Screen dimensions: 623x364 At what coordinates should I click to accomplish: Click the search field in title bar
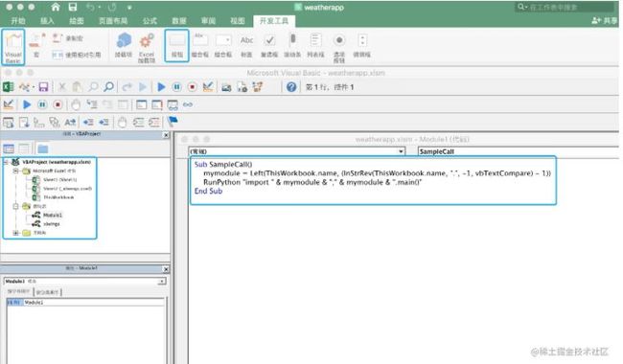pyautogui.click(x=565, y=7)
